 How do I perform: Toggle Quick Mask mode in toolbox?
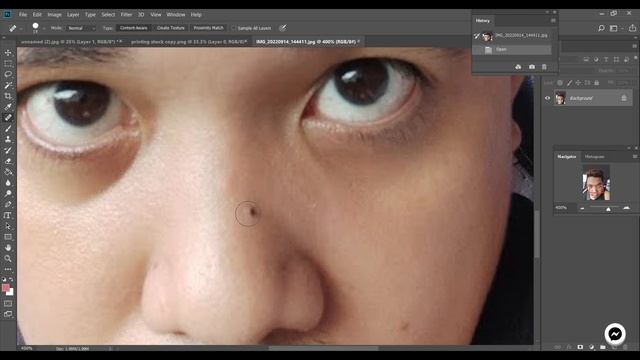(x=8, y=304)
